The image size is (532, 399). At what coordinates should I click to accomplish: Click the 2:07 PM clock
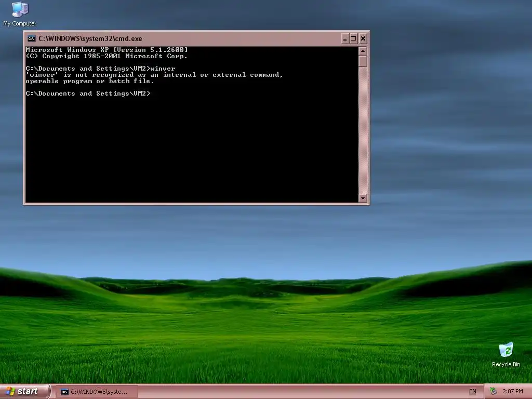pyautogui.click(x=512, y=392)
